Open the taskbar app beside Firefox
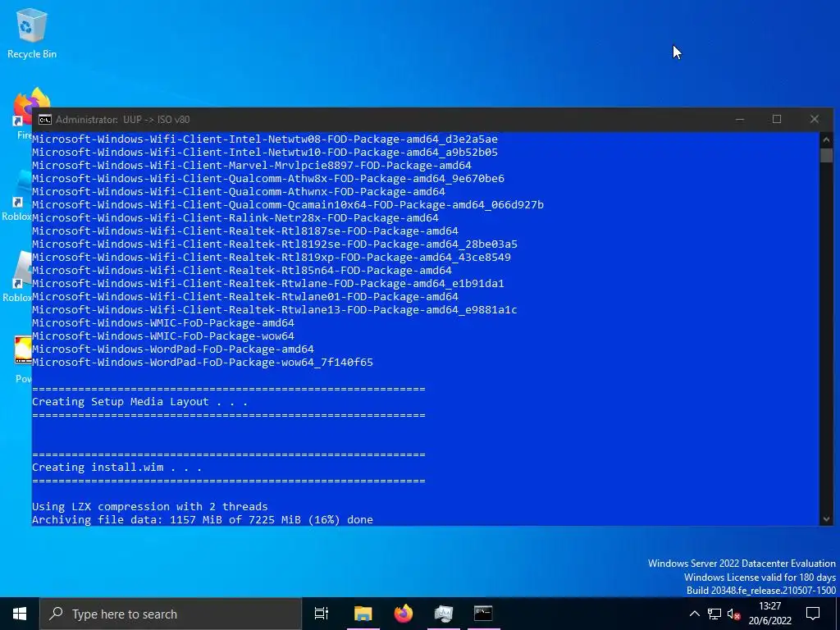Image resolution: width=840 pixels, height=630 pixels. tap(444, 614)
